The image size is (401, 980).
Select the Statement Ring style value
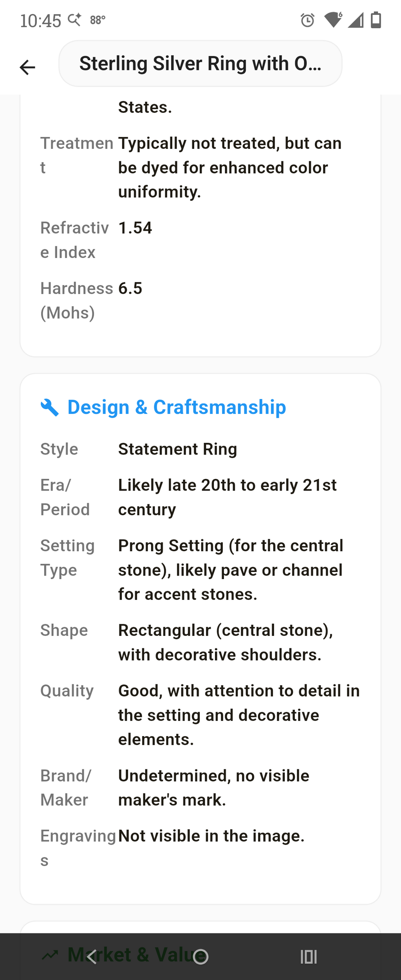coord(178,449)
